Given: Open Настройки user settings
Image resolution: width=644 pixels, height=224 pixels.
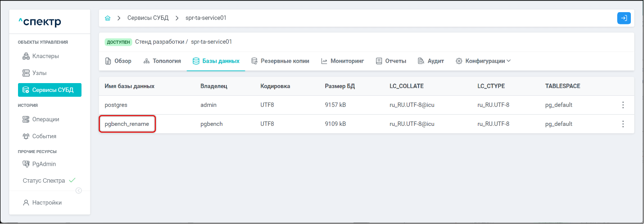Looking at the screenshot, I should 47,203.
